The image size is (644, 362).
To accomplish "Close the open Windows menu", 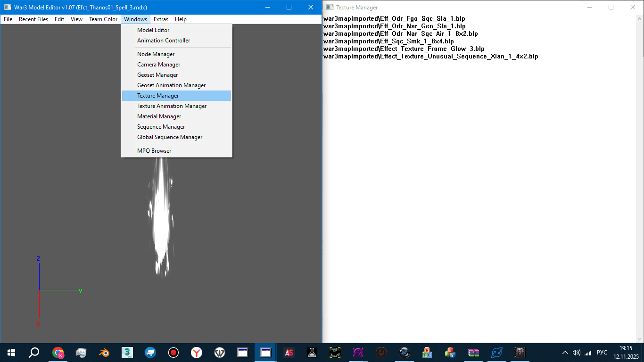I will click(x=136, y=19).
